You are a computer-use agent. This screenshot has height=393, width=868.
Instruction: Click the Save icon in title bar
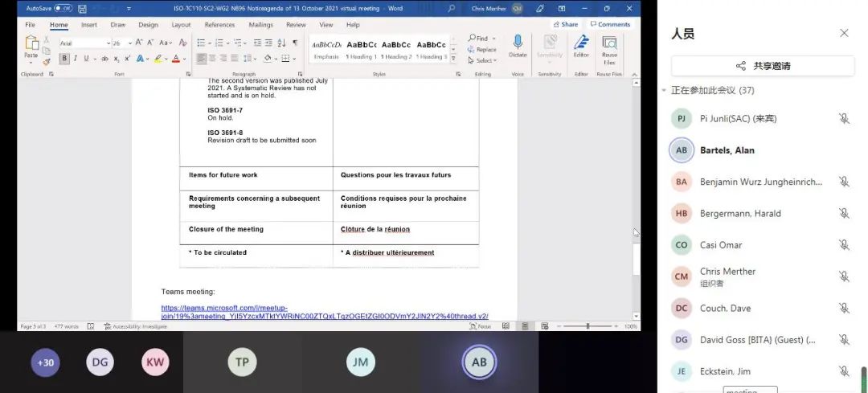(x=80, y=8)
